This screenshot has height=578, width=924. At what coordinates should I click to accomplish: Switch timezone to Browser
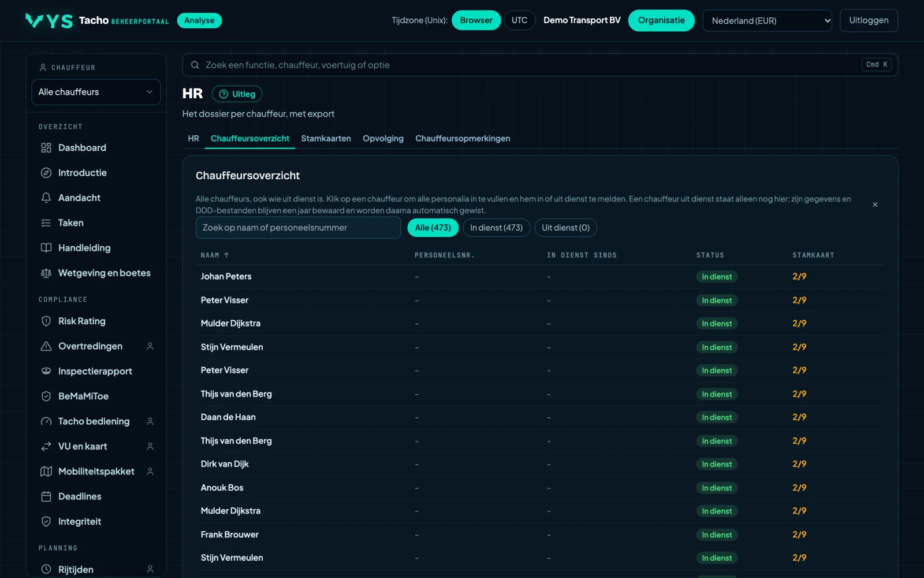point(476,20)
